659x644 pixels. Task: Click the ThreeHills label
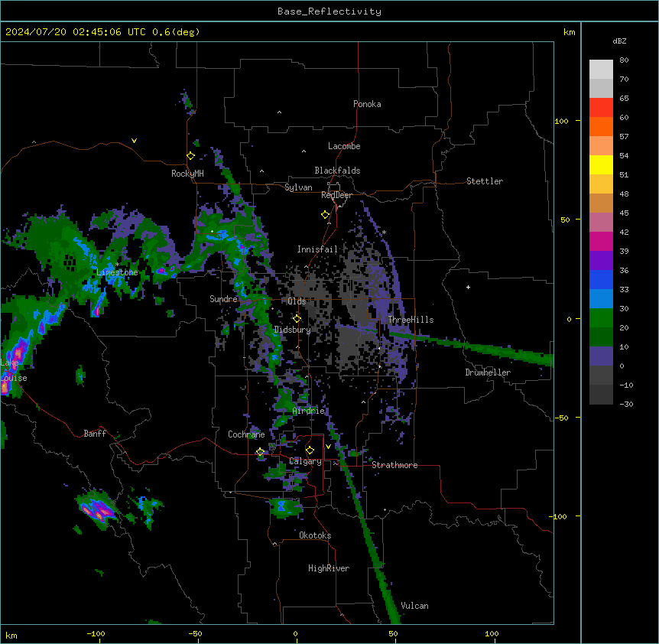(411, 320)
